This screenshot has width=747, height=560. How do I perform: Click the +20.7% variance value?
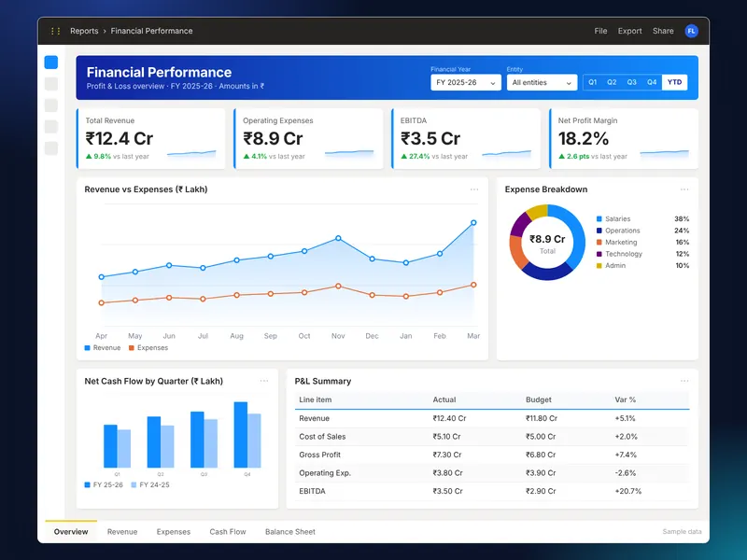pos(627,491)
